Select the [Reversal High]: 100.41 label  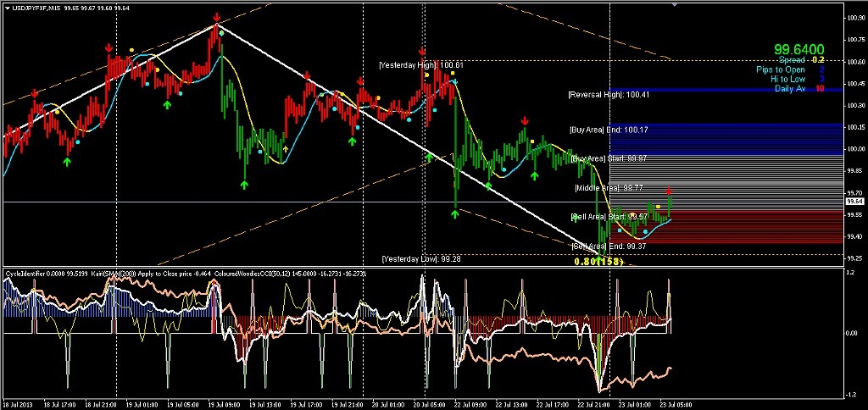pos(609,95)
